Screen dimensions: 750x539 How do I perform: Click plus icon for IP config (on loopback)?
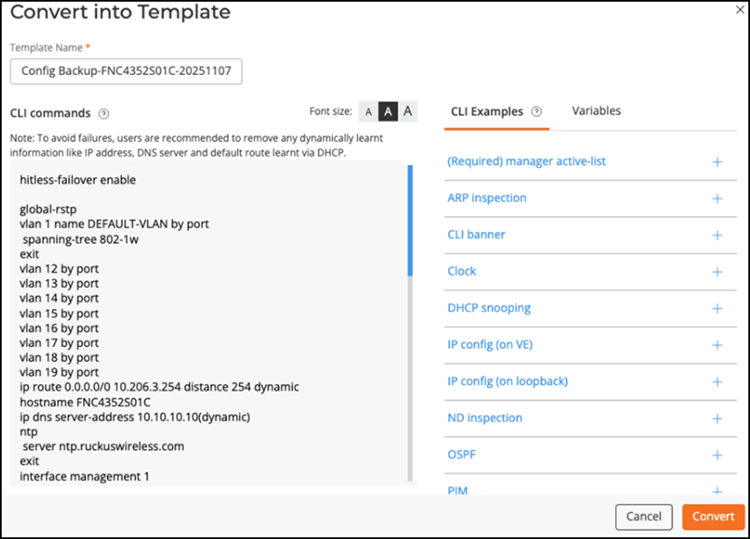(x=716, y=381)
